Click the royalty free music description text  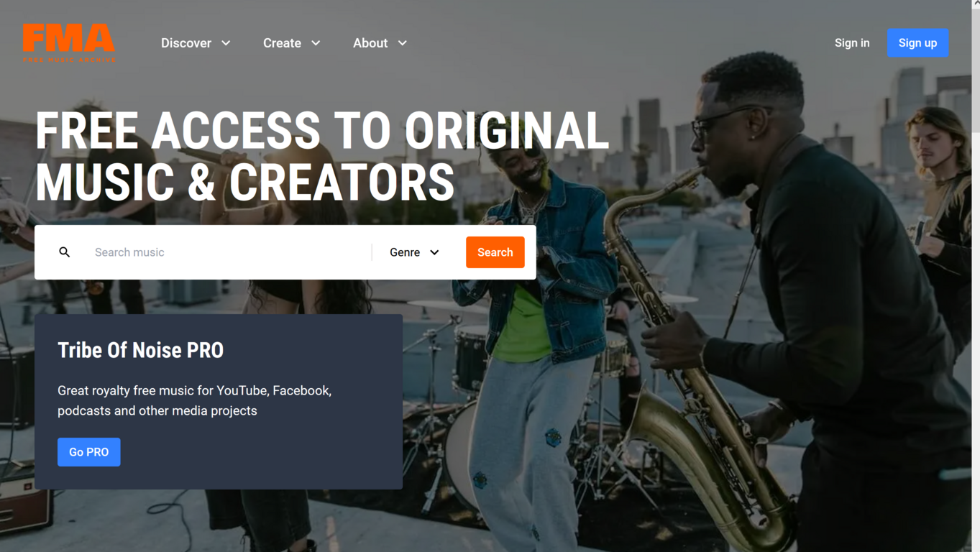click(195, 400)
